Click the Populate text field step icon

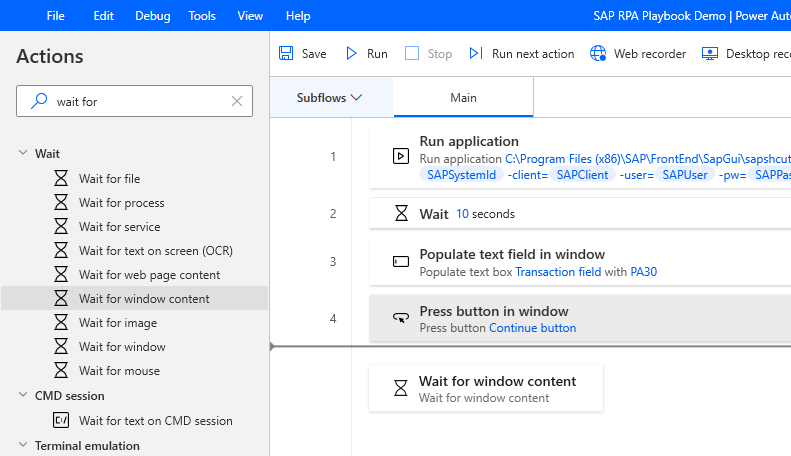[x=401, y=261]
